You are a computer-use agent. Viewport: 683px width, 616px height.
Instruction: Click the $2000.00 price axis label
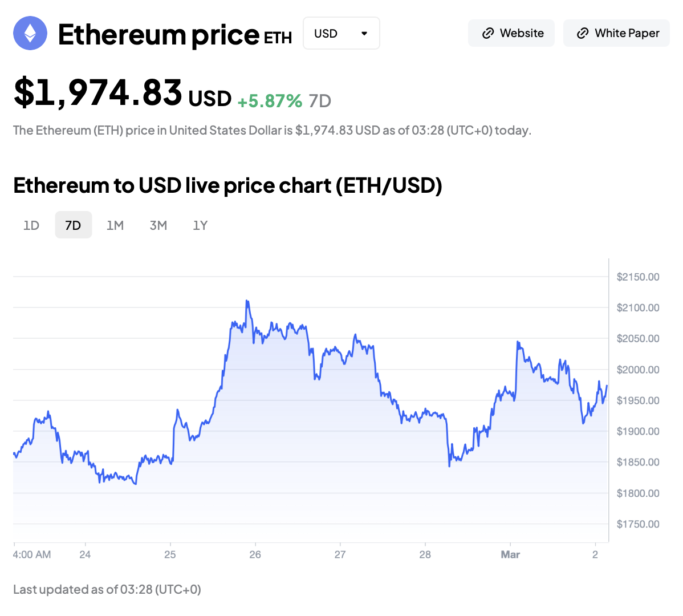pos(638,370)
